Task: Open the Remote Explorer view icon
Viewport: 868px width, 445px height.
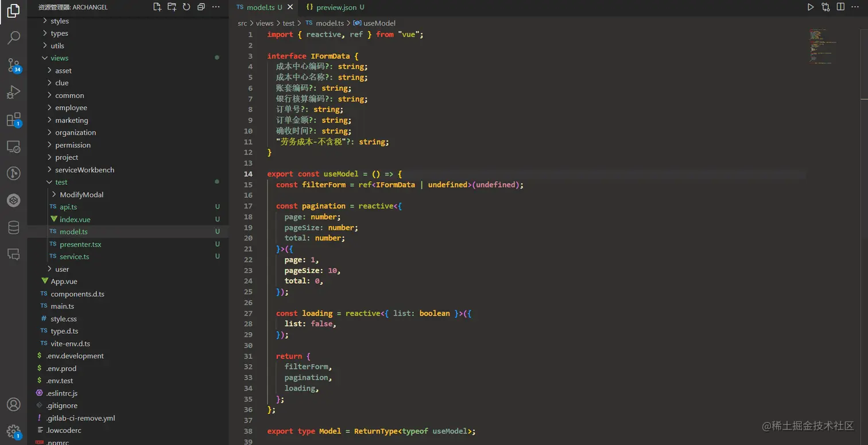Action: click(13, 147)
